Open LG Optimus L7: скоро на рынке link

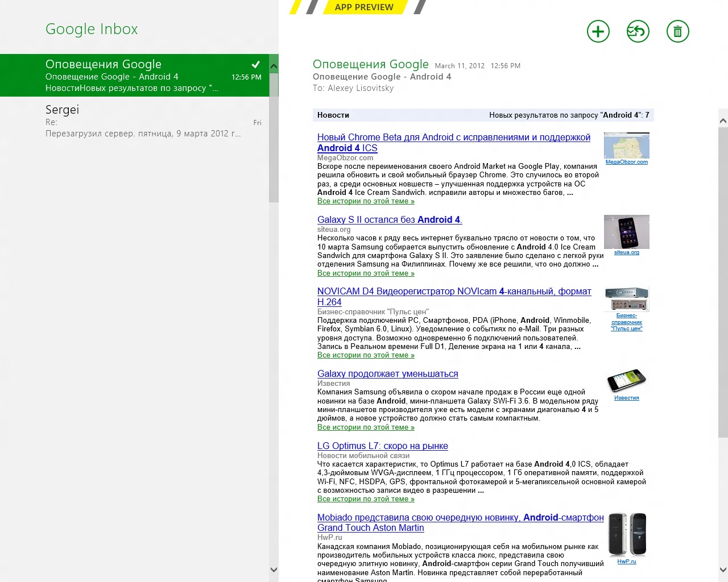382,446
